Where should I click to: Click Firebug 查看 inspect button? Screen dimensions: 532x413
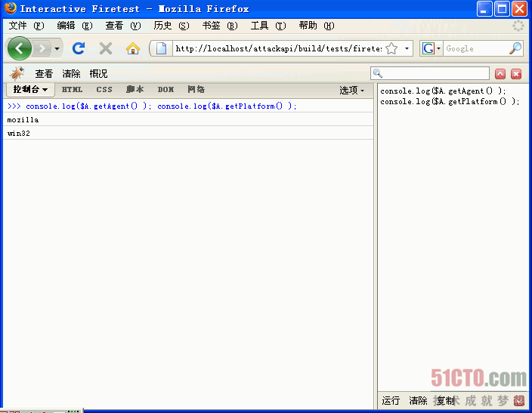[x=44, y=73]
